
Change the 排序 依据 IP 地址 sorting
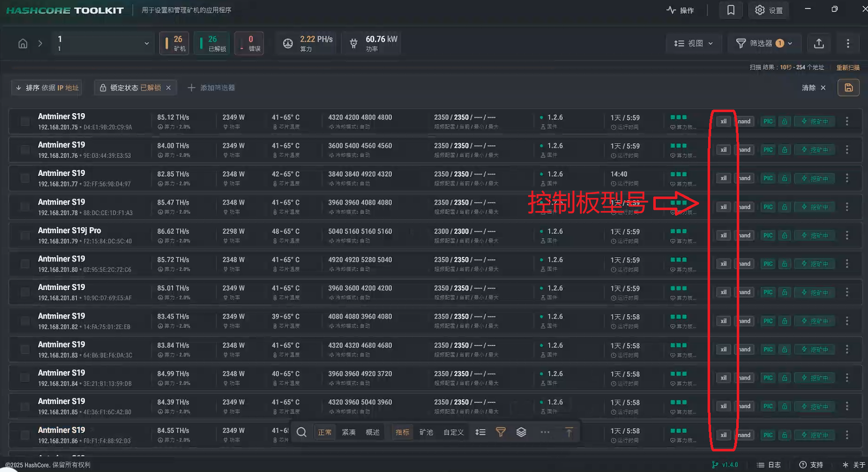(47, 88)
